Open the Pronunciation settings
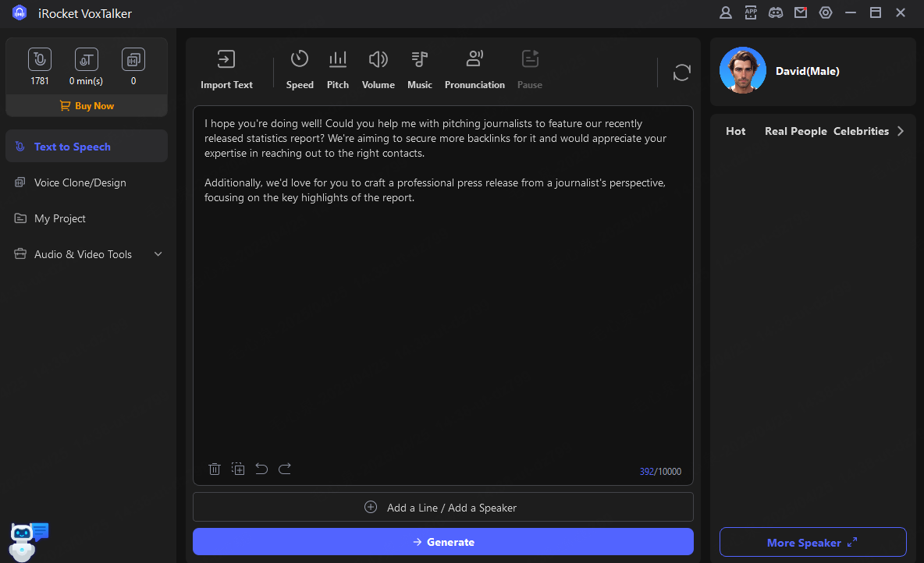The height and width of the screenshot is (563, 924). (x=474, y=69)
